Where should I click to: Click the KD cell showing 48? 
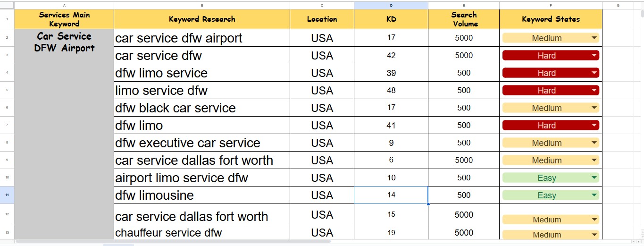pyautogui.click(x=391, y=90)
